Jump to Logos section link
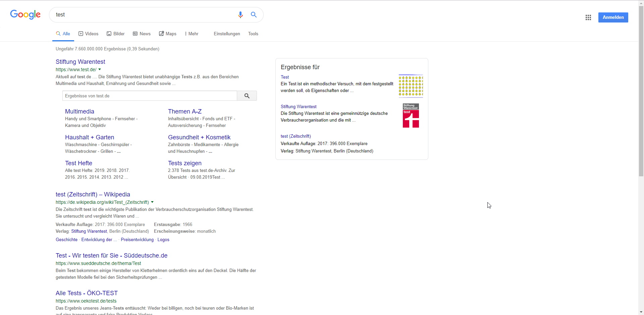 163,240
